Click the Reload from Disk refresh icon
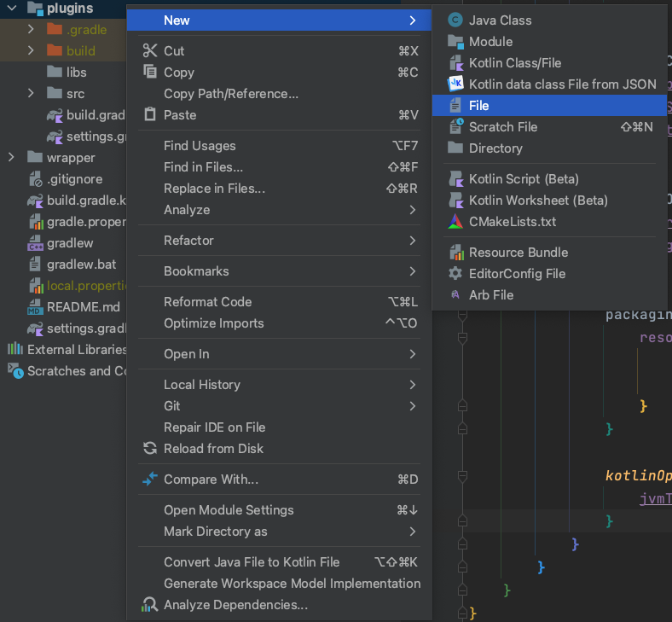Screen dimensions: 672x622 [150, 449]
